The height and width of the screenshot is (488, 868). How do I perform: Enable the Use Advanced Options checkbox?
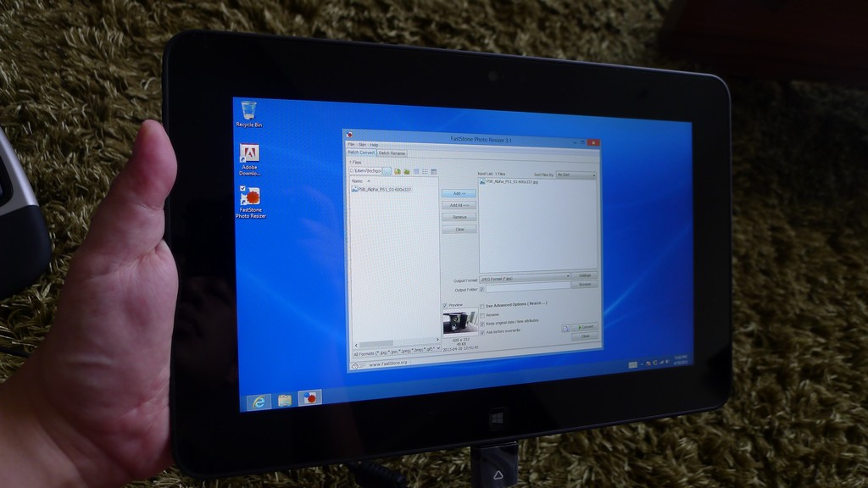coord(482,305)
